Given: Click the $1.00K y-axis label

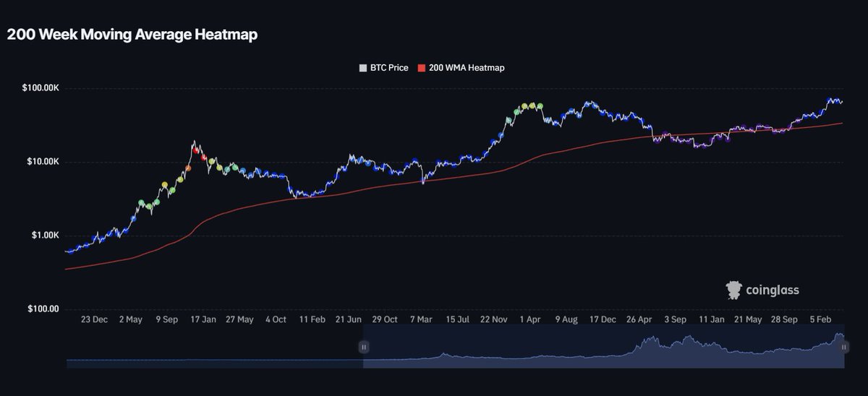Looking at the screenshot, I should (x=43, y=236).
